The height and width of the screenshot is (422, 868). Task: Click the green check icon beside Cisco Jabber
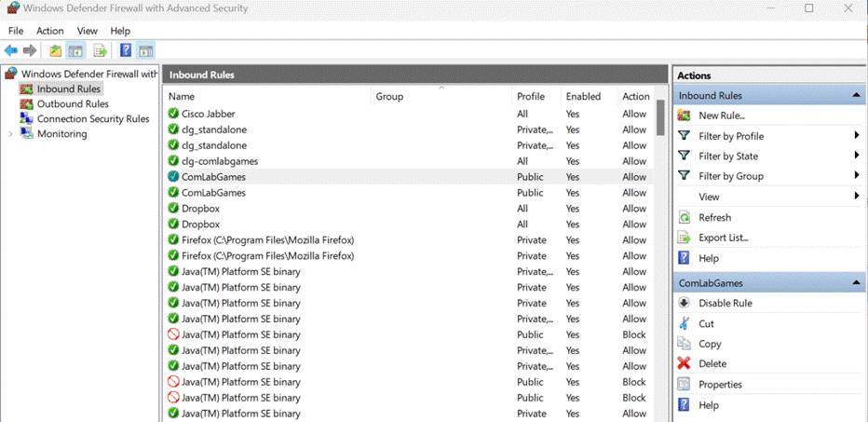[173, 114]
